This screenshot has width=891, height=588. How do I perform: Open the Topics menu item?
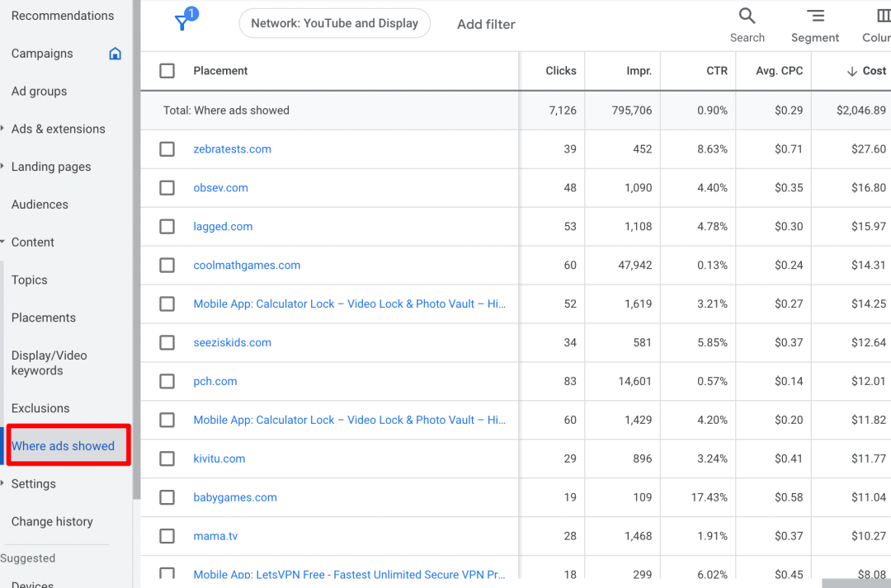coord(30,280)
